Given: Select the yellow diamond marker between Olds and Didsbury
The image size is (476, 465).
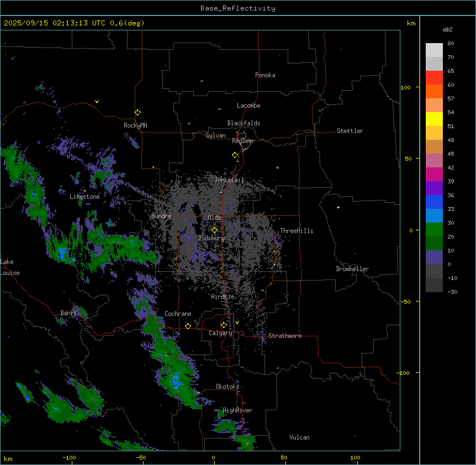Looking at the screenshot, I should pos(215,230).
